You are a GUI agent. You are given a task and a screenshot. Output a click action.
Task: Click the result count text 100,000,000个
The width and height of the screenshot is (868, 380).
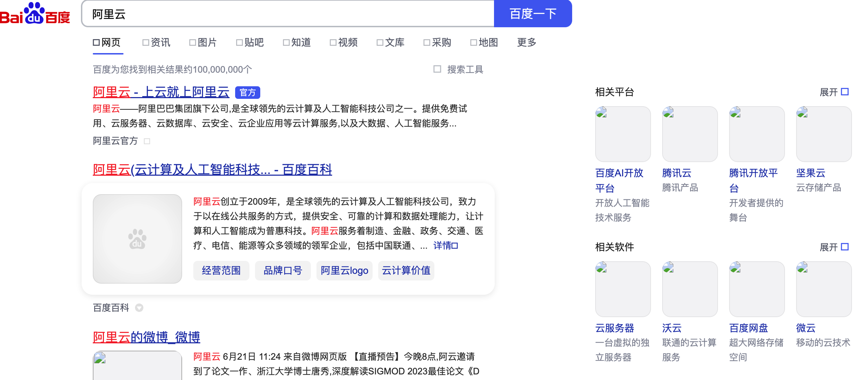click(x=222, y=70)
